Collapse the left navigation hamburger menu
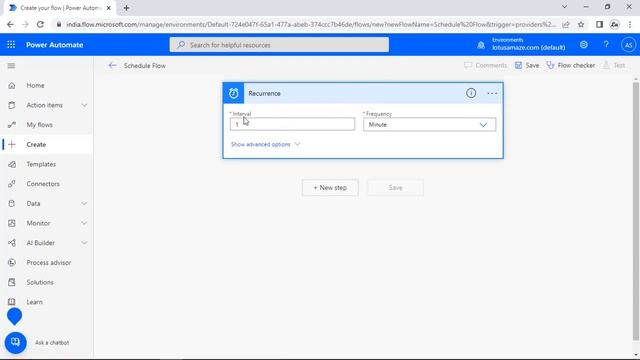Image resolution: width=640 pixels, height=360 pixels. tap(11, 66)
